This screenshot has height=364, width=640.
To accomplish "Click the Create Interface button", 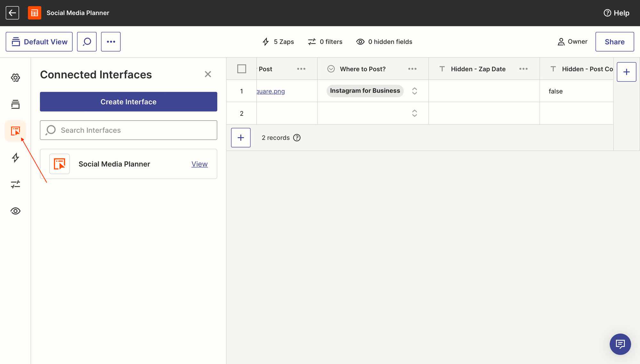I will tap(128, 101).
